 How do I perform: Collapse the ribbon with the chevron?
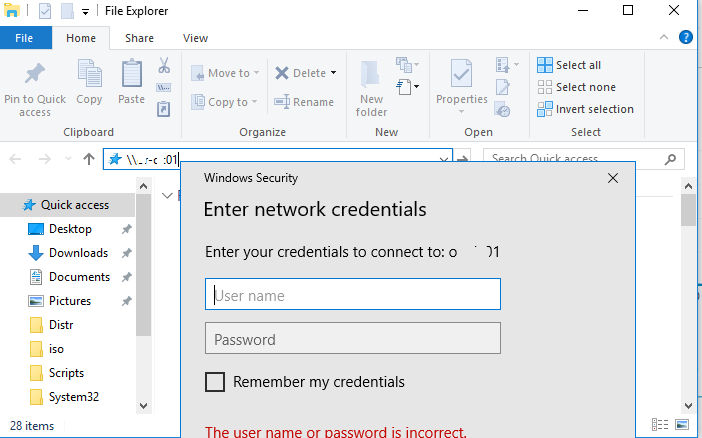(x=664, y=37)
